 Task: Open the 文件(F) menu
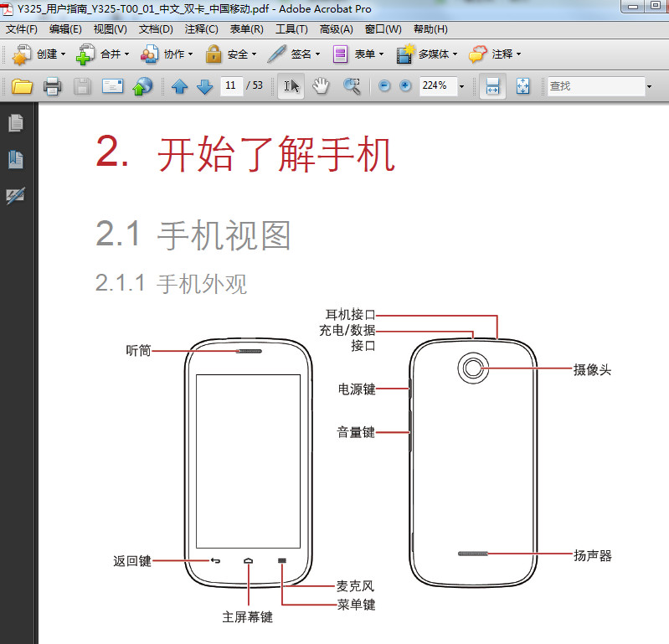22,29
